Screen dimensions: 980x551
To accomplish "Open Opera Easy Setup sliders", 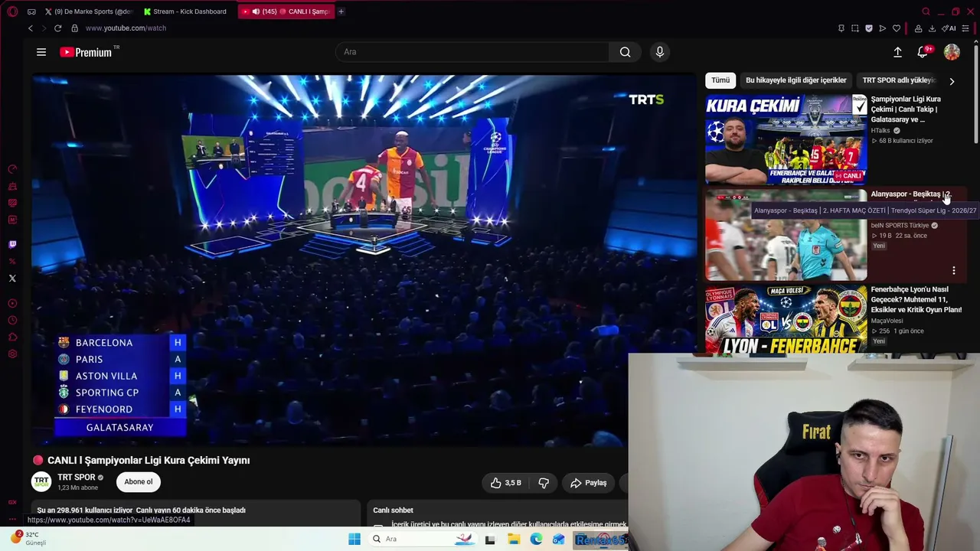I will pyautogui.click(x=965, y=28).
